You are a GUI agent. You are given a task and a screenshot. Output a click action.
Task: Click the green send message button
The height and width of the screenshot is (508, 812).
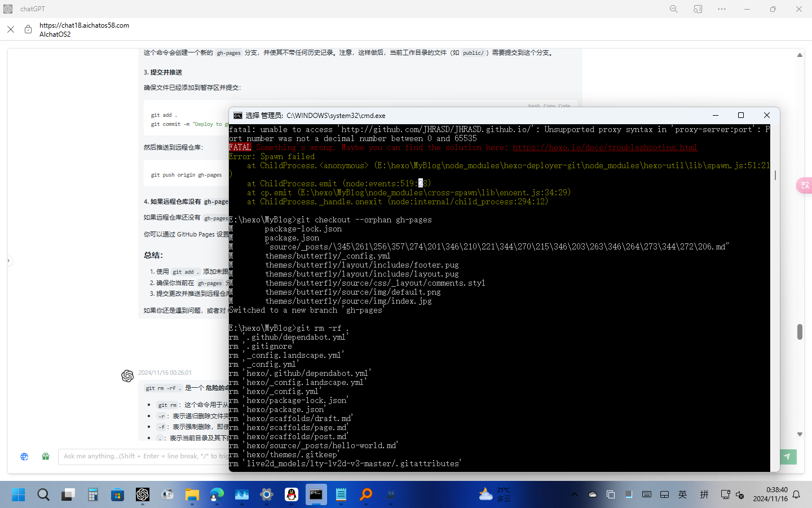click(787, 457)
